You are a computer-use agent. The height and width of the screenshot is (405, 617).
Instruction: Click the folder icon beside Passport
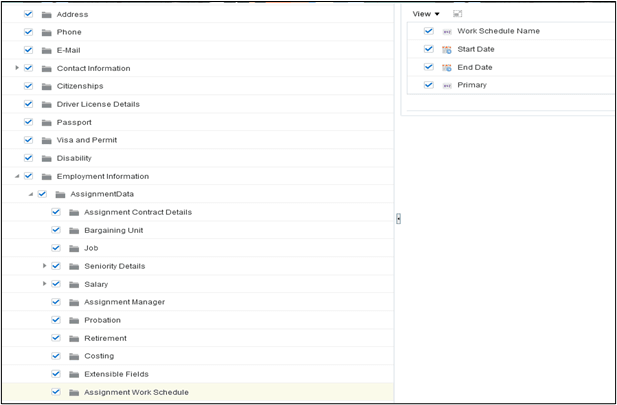pyautogui.click(x=47, y=122)
